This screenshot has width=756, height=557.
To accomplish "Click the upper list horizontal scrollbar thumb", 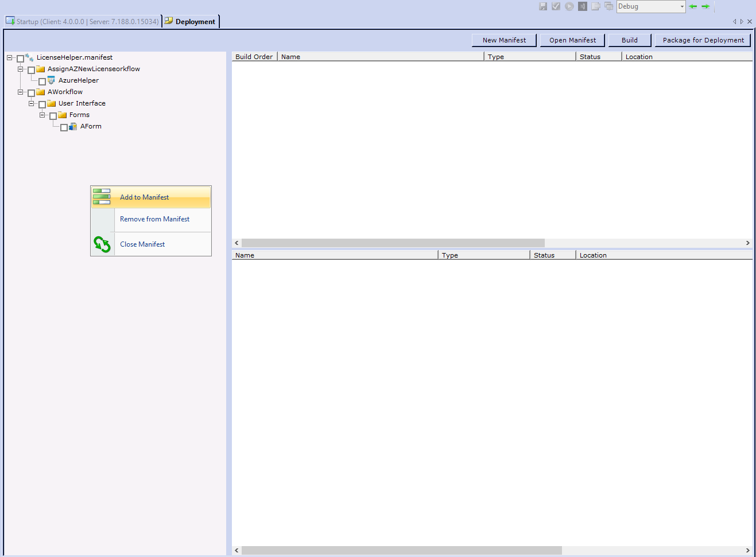I will 393,243.
